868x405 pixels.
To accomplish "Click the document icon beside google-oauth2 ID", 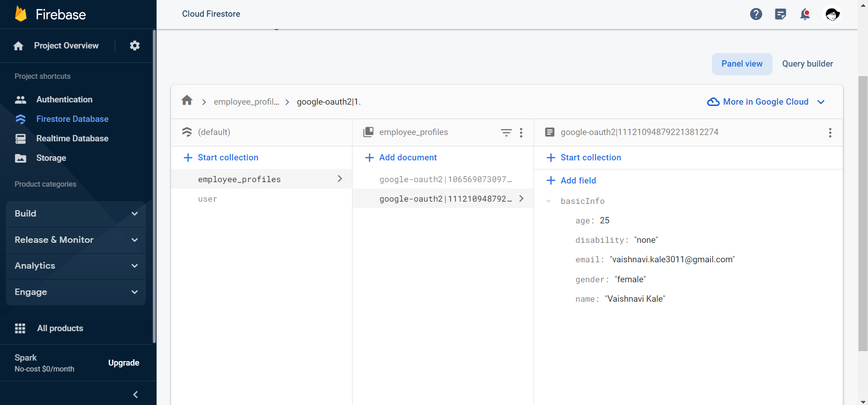I will coord(550,132).
